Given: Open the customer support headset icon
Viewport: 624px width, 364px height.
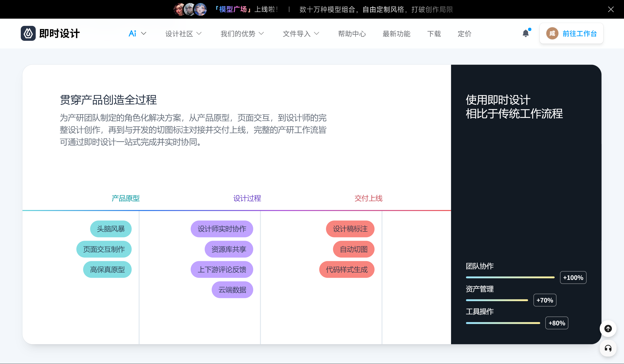Looking at the screenshot, I should click(608, 348).
